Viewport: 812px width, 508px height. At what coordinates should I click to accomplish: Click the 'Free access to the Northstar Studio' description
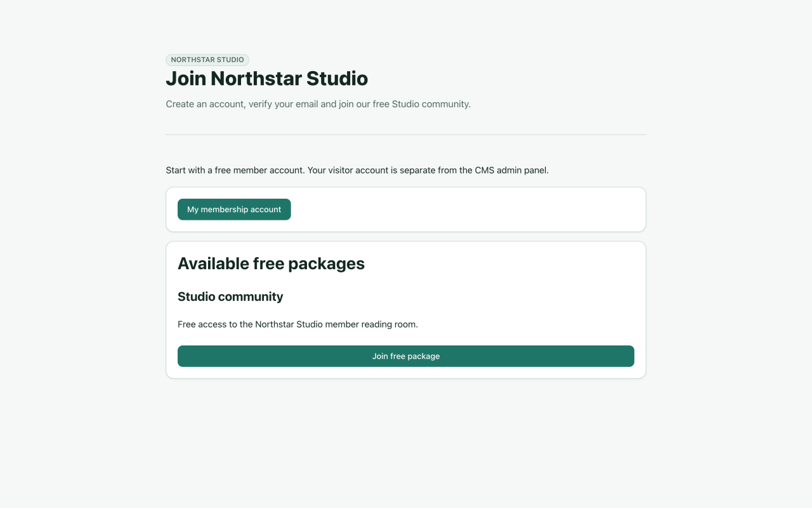click(298, 324)
